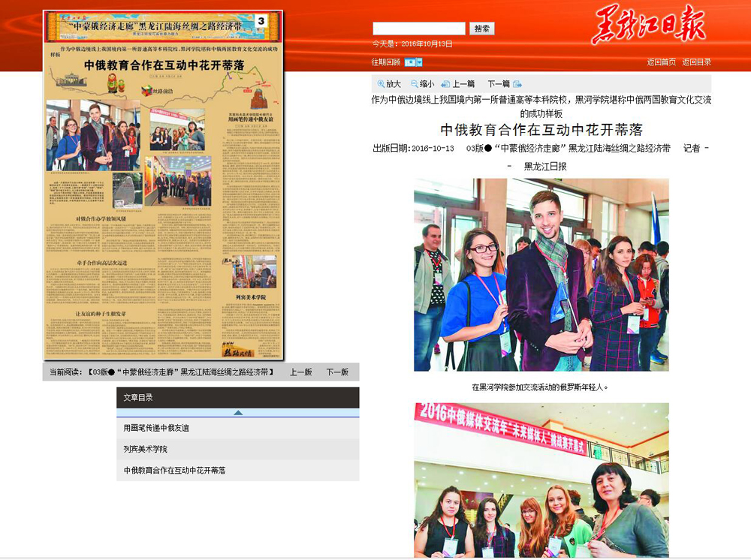Go to next page via 下一版
The image size is (751, 560).
click(x=336, y=372)
